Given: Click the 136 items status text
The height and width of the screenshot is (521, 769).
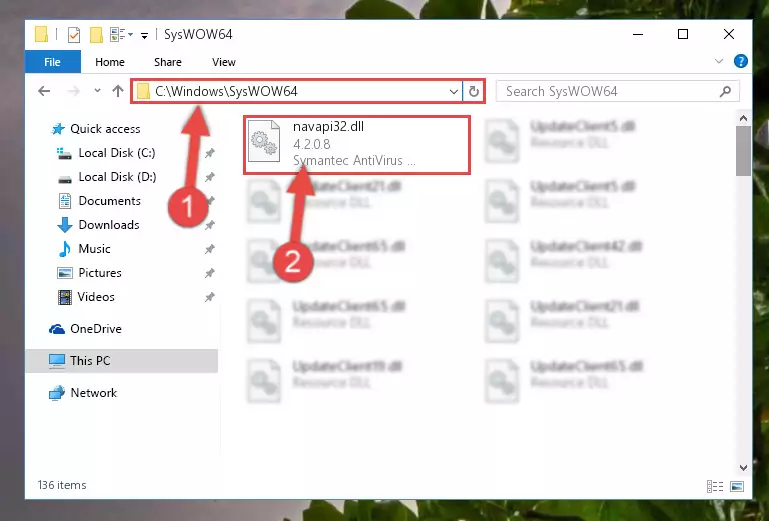Looking at the screenshot, I should pyautogui.click(x=62, y=485).
